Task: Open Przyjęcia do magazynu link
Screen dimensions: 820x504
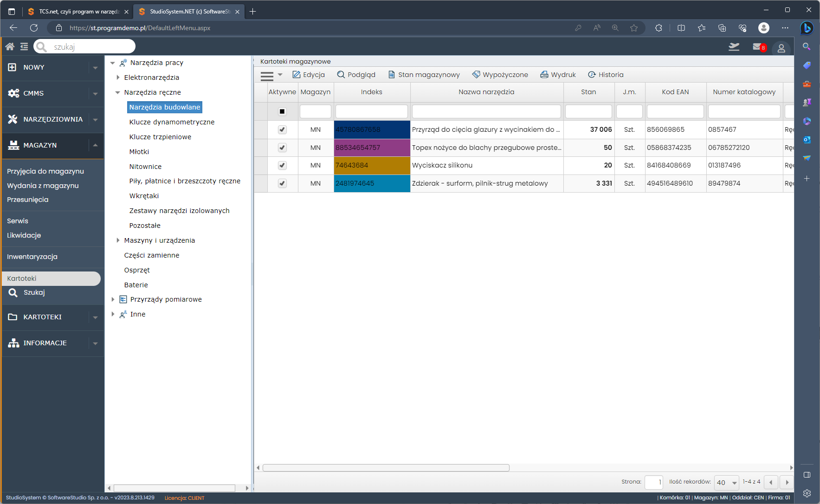Action: pyautogui.click(x=45, y=171)
